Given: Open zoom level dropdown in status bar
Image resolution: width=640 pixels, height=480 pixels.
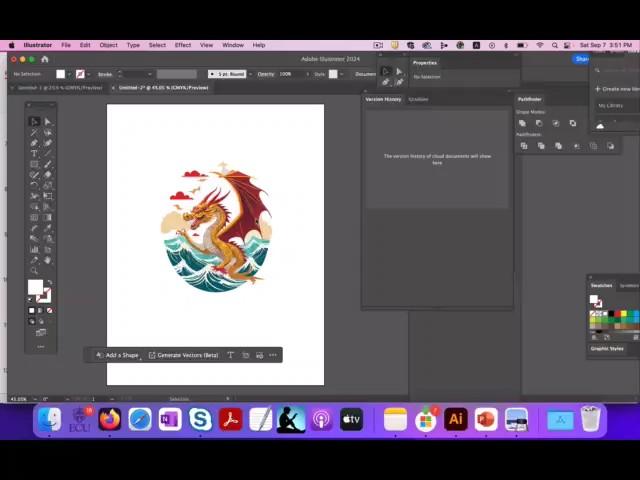Looking at the screenshot, I should coord(35,399).
